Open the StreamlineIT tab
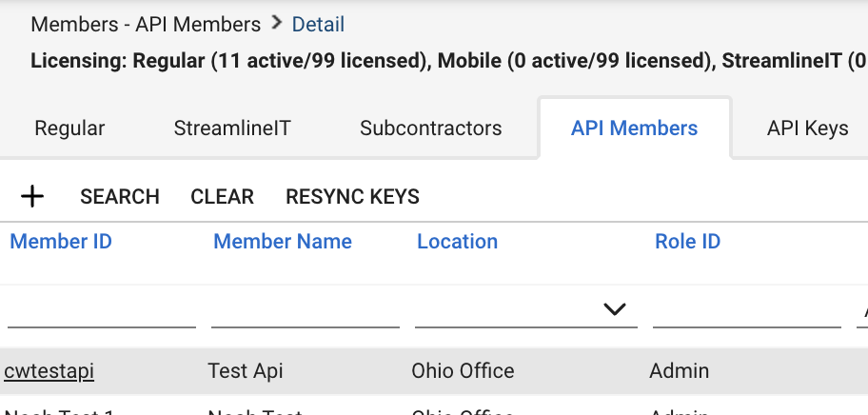Image resolution: width=868 pixels, height=415 pixels. coord(232,128)
